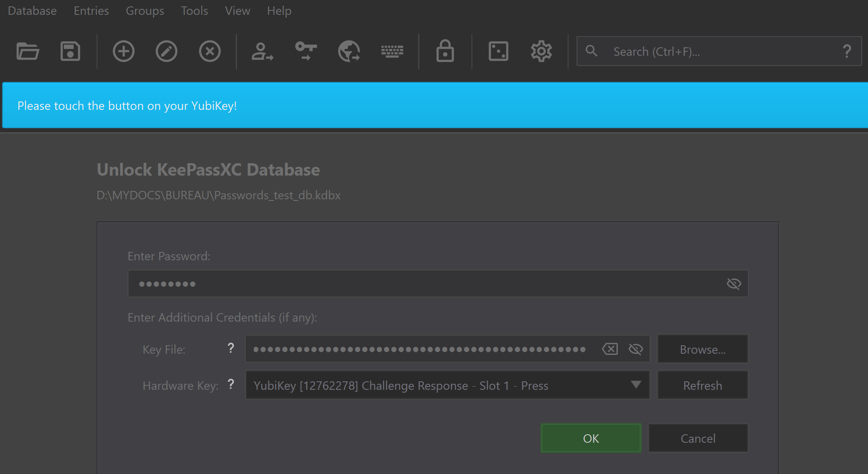Screen dimensions: 868x474
Task: Click Hardware Key help question mark
Action: (231, 384)
